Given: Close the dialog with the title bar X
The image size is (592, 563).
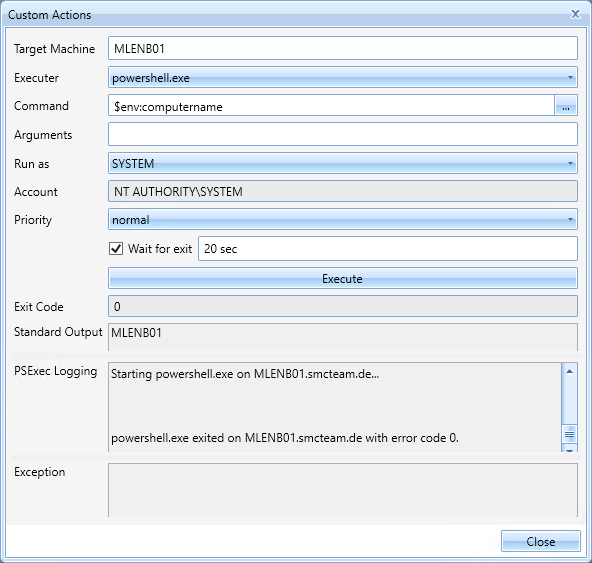Looking at the screenshot, I should (575, 14).
